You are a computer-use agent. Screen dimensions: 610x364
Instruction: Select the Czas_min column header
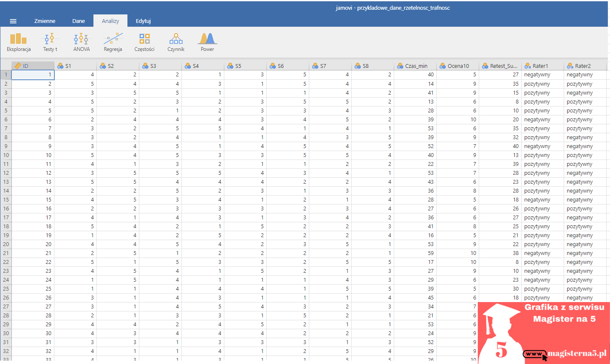pyautogui.click(x=415, y=66)
